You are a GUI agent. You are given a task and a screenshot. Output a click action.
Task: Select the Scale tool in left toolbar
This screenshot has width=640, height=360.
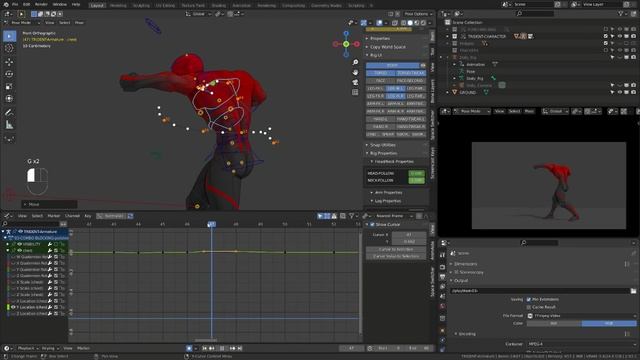(9, 87)
